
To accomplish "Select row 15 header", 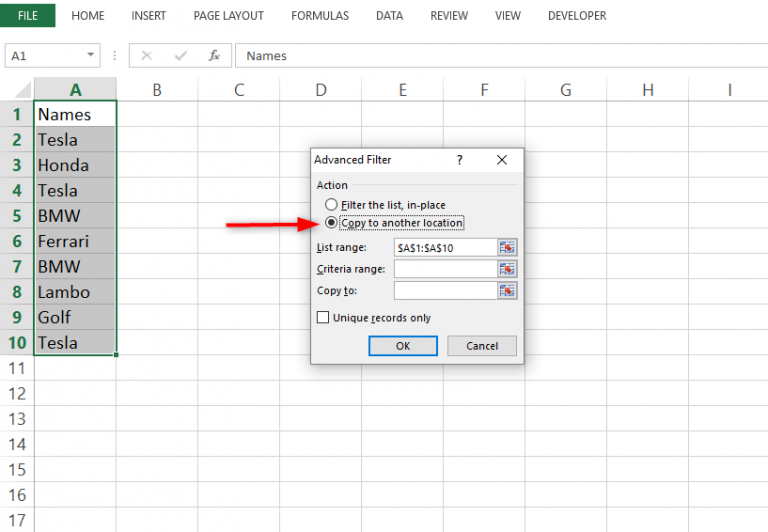I will click(17, 469).
